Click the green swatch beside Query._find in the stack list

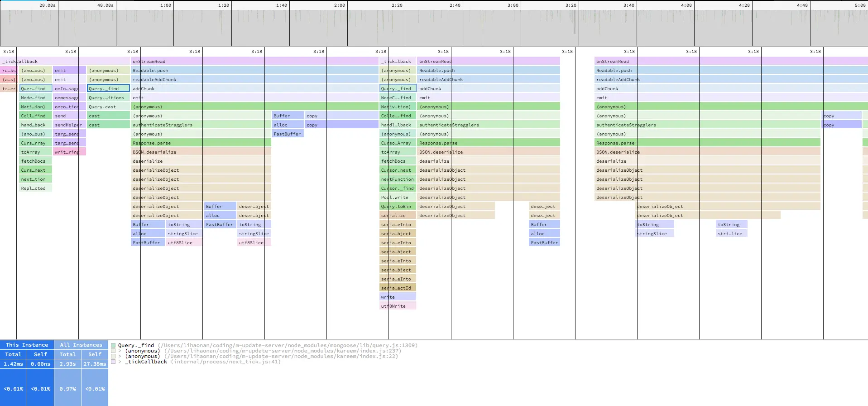coord(113,345)
